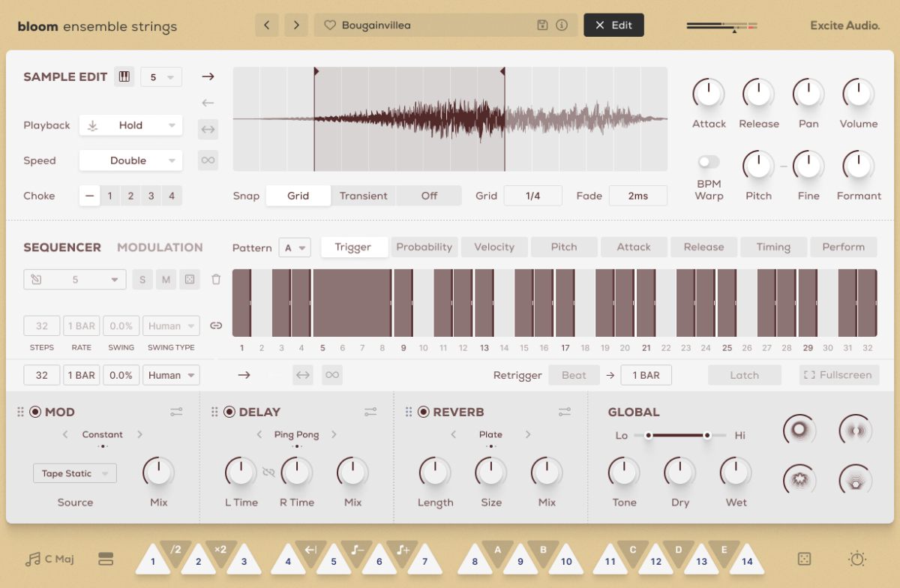Viewport: 900px width, 588px height.
Task: Switch to the Velocity sequencer tab
Action: [x=494, y=247]
